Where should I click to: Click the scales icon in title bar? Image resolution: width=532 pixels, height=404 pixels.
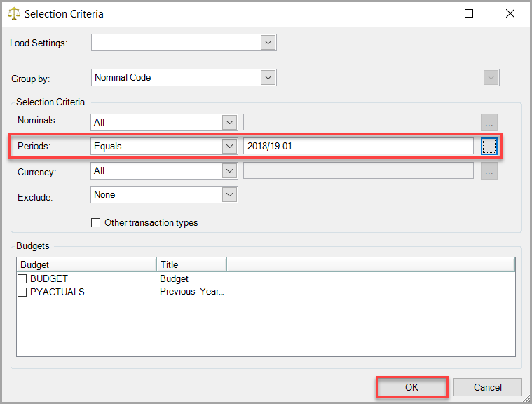point(13,14)
